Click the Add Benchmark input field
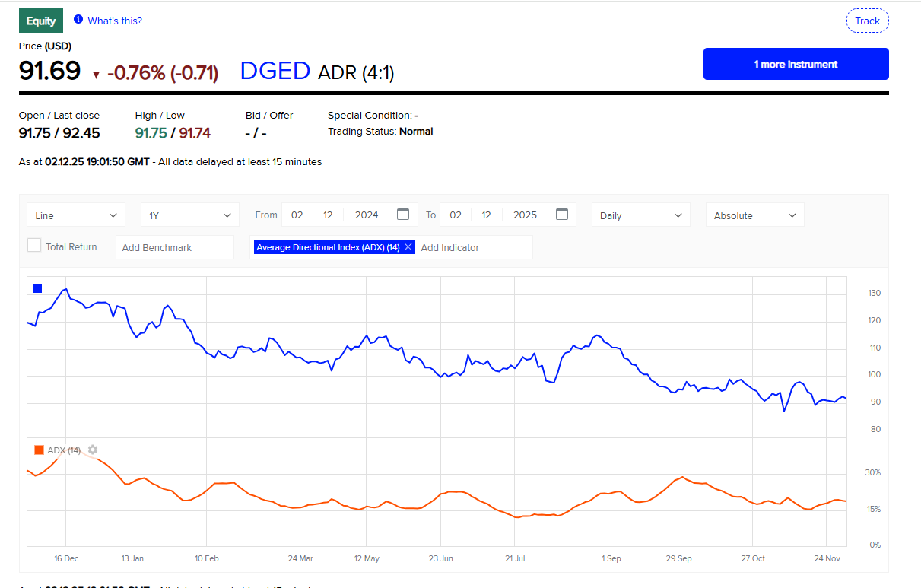This screenshot has height=588, width=921. pos(175,247)
